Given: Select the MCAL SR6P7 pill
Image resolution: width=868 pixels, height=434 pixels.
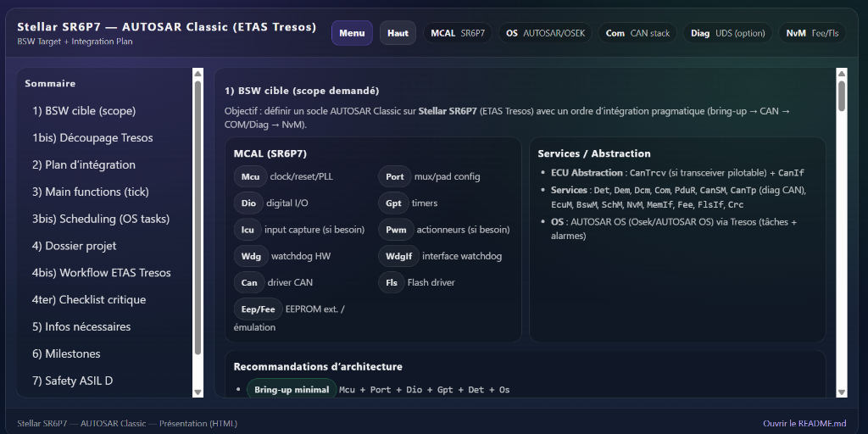Looking at the screenshot, I should pos(458,33).
